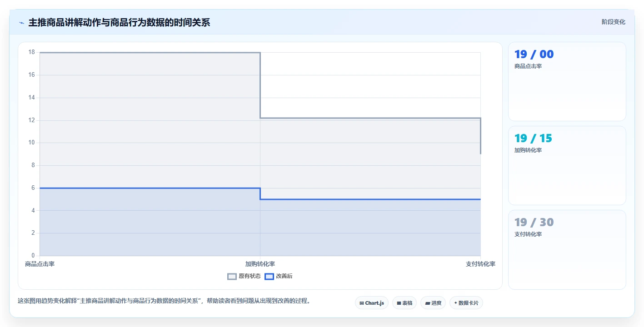Click the 19 / 15 value text

534,139
